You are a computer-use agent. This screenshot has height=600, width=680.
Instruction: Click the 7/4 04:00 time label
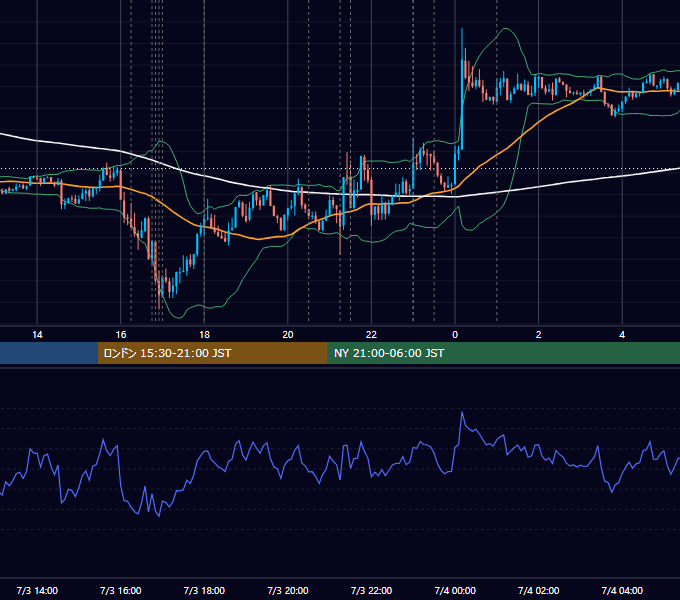click(x=622, y=590)
